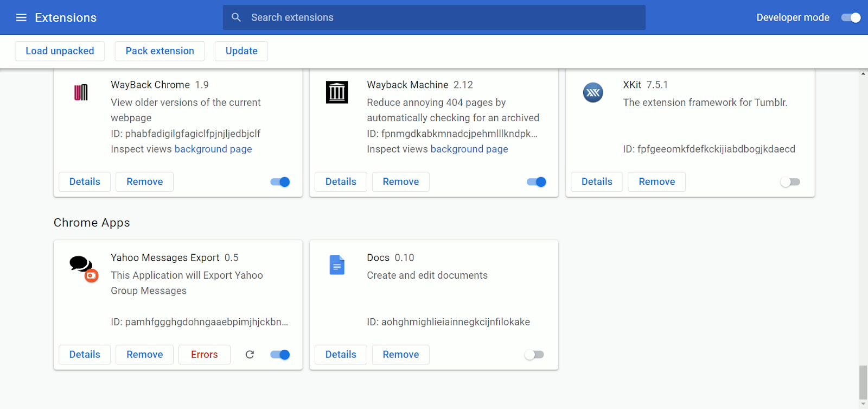Click the Chrome Apps section heading
Viewport: 868px width, 409px height.
92,223
